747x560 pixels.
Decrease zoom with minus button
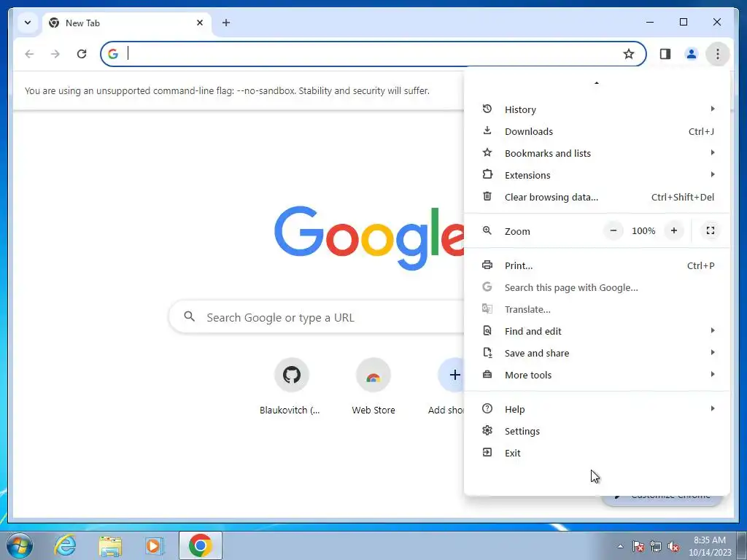(x=614, y=231)
